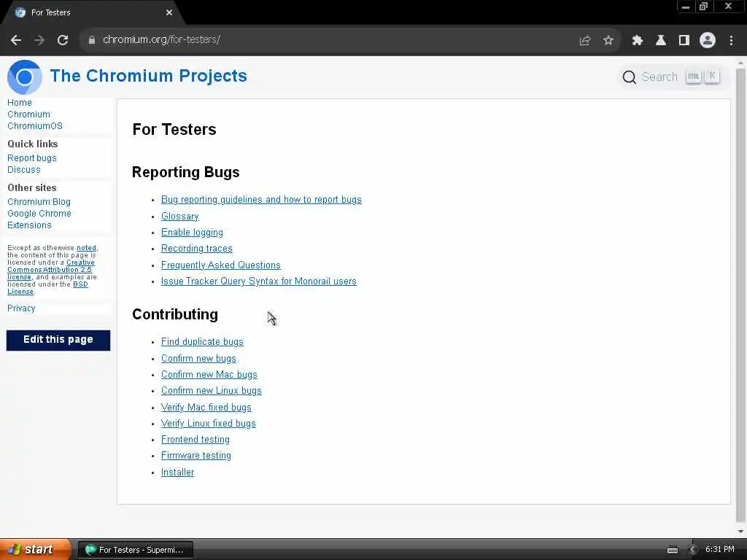
Task: Open Issue Tracker Query Syntax link
Action: tap(258, 281)
